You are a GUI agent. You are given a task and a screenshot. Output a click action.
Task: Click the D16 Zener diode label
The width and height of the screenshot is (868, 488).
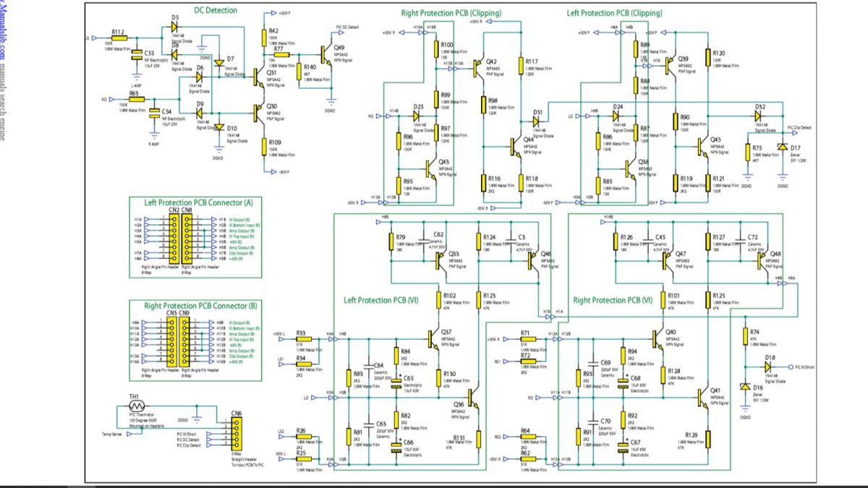(x=759, y=388)
